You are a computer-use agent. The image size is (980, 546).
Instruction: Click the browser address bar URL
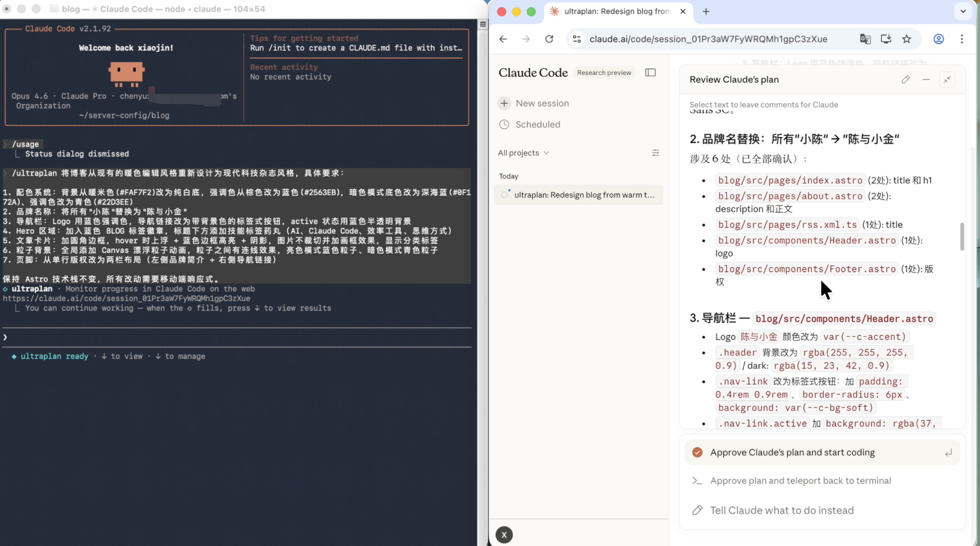coord(708,39)
